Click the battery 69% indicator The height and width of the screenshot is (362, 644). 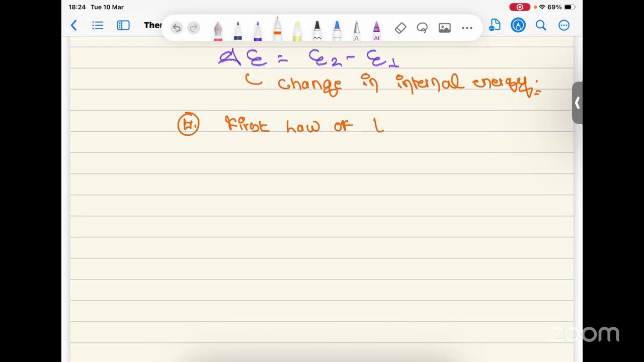click(x=561, y=7)
